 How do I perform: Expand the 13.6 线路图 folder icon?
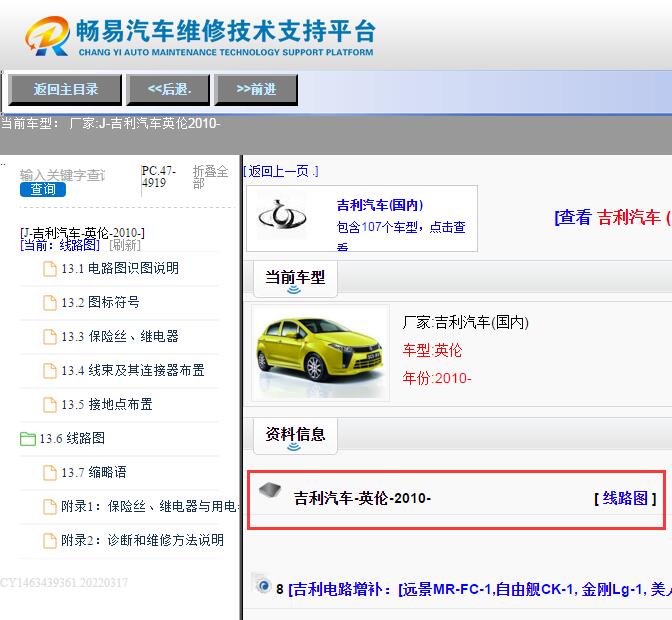click(x=28, y=439)
